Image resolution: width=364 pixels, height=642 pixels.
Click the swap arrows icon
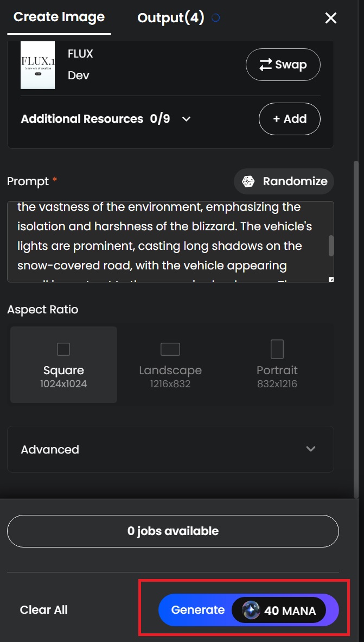tap(266, 65)
